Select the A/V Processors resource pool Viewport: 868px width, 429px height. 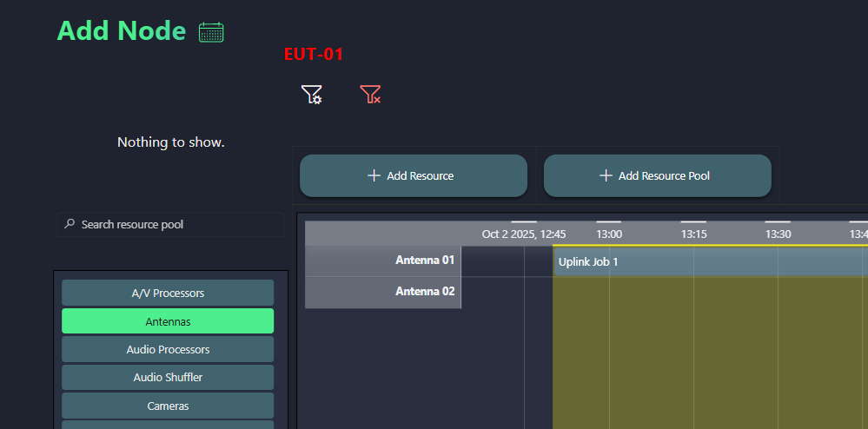[x=168, y=294]
